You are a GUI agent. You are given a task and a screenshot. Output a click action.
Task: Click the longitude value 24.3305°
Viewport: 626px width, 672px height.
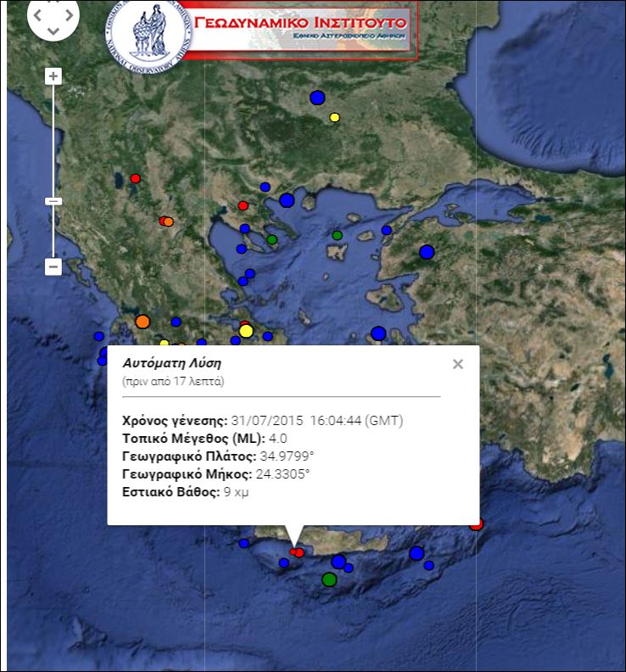coord(282,474)
